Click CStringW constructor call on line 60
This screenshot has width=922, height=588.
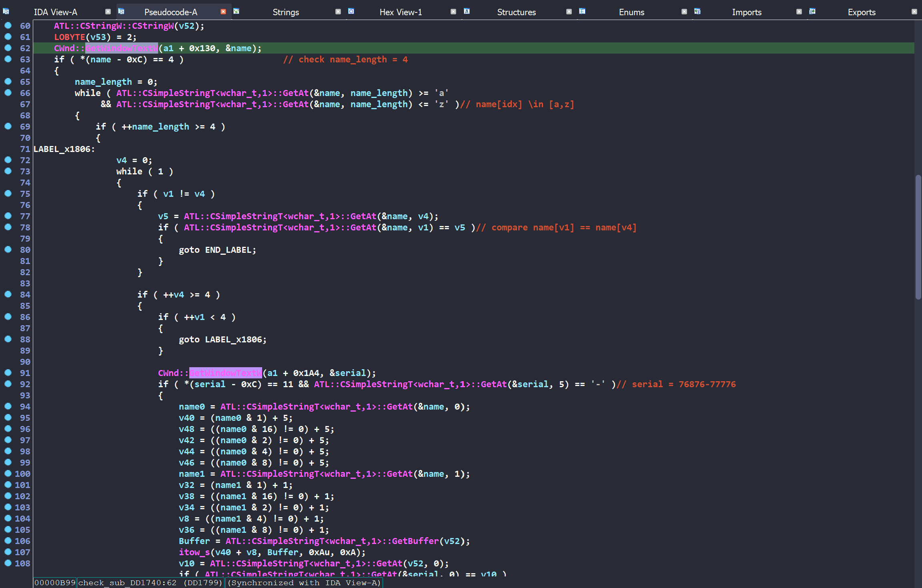point(114,26)
